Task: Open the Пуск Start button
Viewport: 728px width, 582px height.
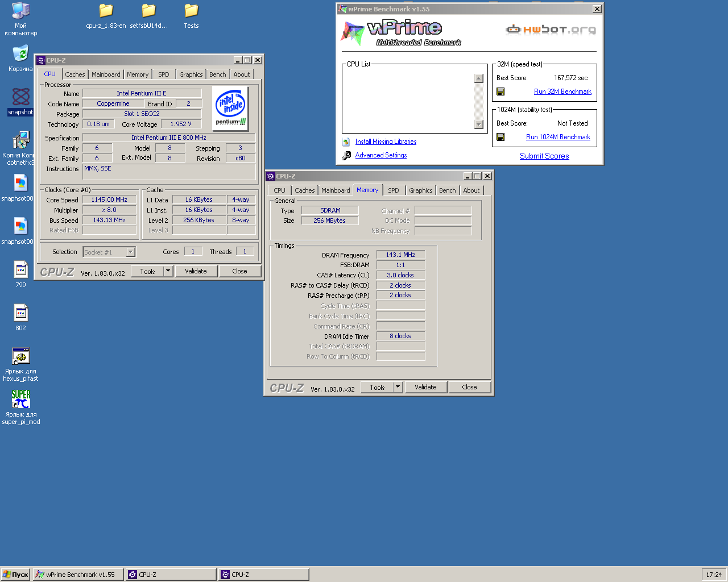Action: coord(15,575)
